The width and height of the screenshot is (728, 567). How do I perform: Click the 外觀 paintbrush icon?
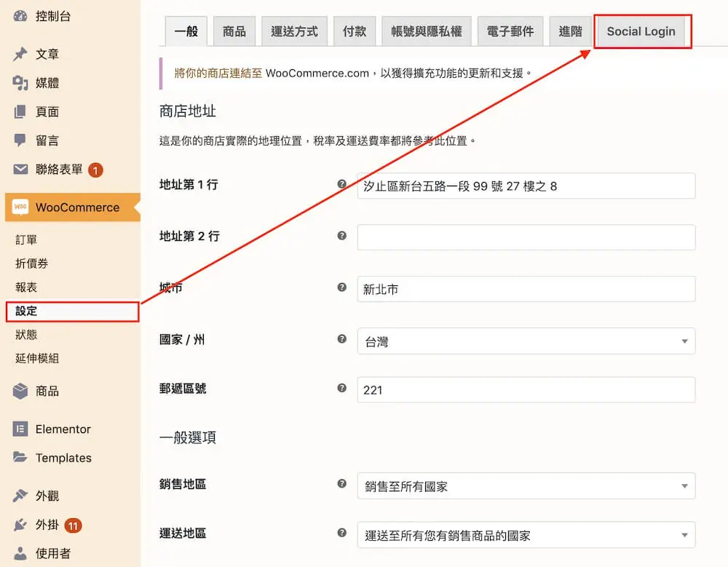tap(20, 496)
